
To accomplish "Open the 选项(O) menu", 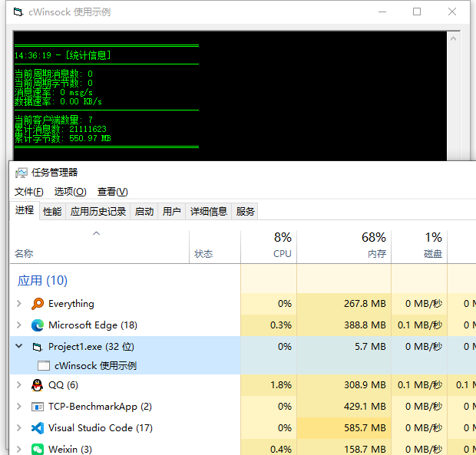I will pos(70,192).
